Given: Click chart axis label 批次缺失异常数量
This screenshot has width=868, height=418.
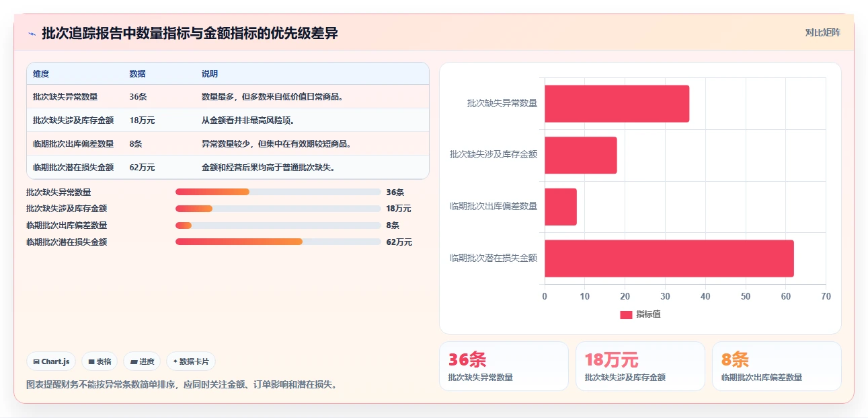Looking at the screenshot, I should (x=502, y=104).
